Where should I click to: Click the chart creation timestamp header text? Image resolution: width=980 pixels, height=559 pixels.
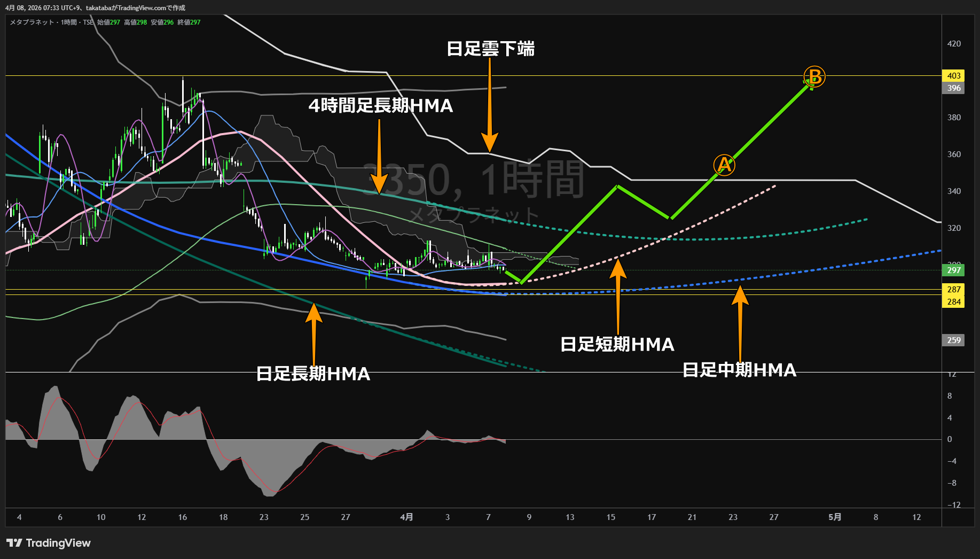[x=95, y=8]
